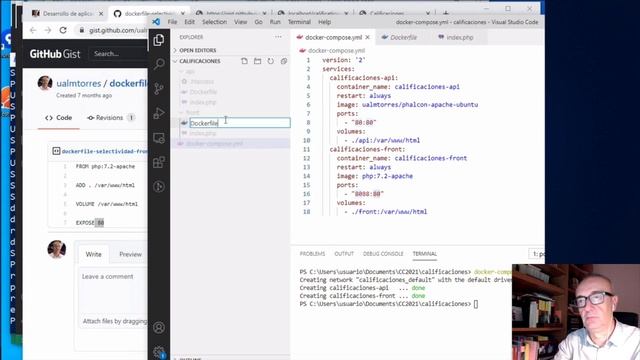Open the Edit menu
The image size is (640, 360).
[189, 22]
